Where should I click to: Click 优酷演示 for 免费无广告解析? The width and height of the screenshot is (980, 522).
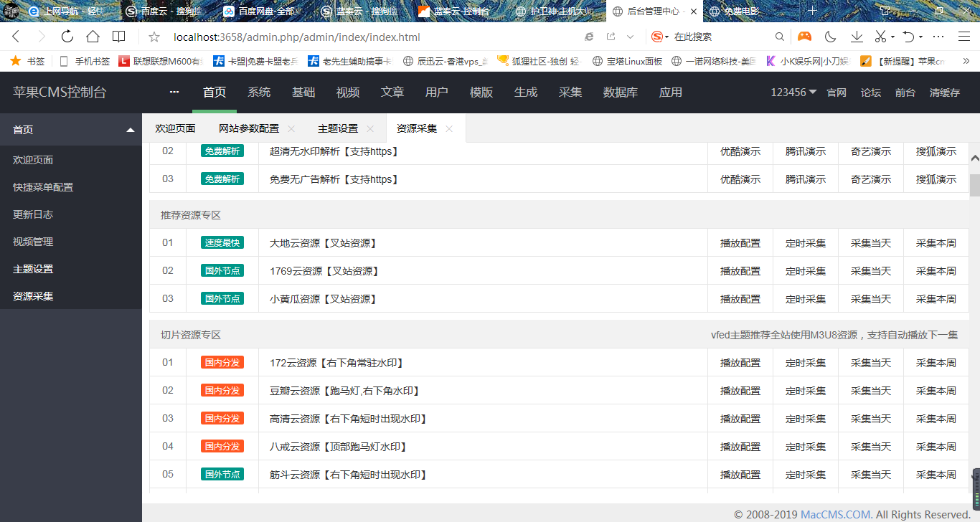[740, 179]
